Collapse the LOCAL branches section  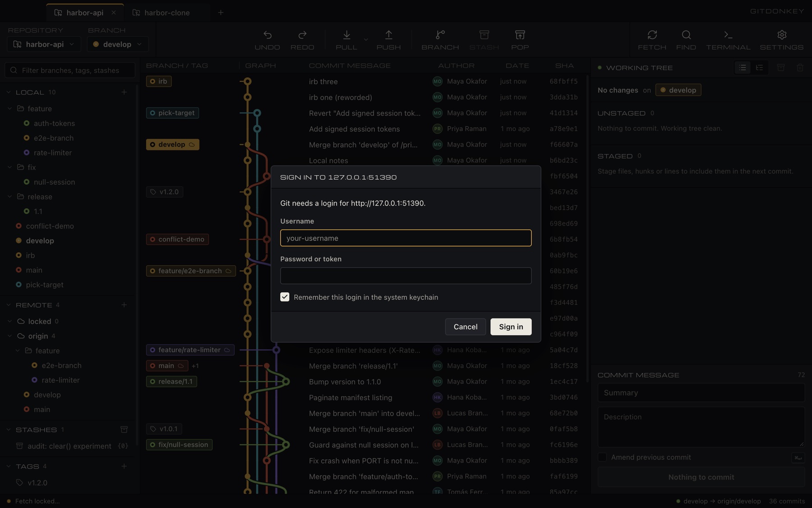(x=9, y=92)
